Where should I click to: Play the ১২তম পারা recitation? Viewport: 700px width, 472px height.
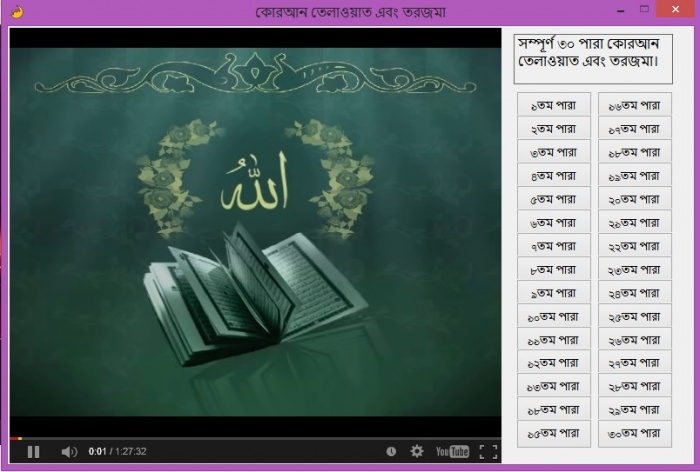coord(554,363)
